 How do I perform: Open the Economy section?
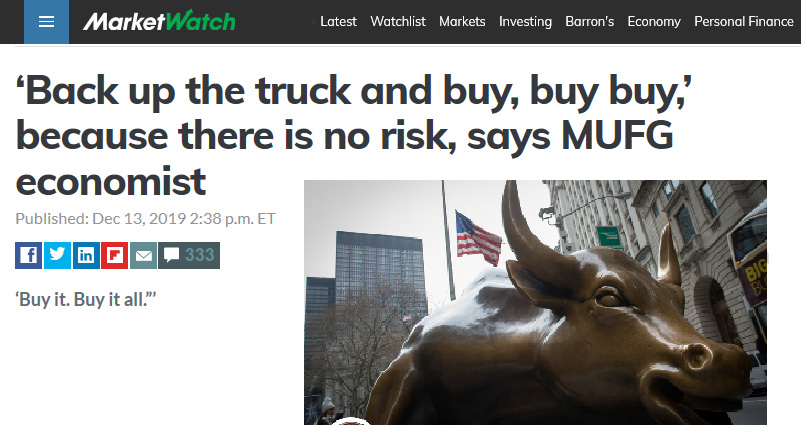coord(654,21)
